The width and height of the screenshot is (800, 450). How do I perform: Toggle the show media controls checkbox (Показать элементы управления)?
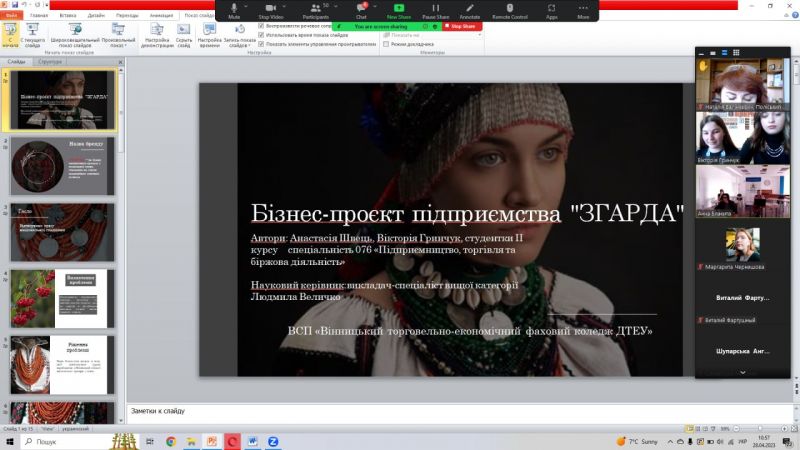coord(261,44)
